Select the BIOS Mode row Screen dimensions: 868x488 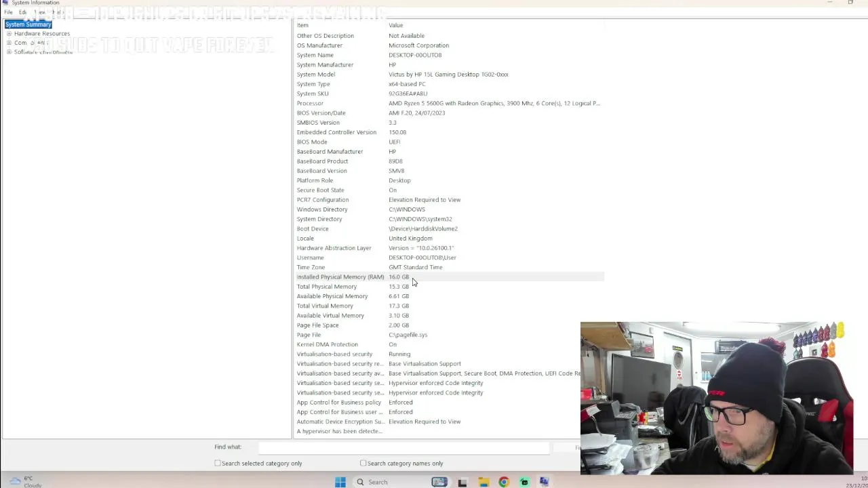[448, 142]
